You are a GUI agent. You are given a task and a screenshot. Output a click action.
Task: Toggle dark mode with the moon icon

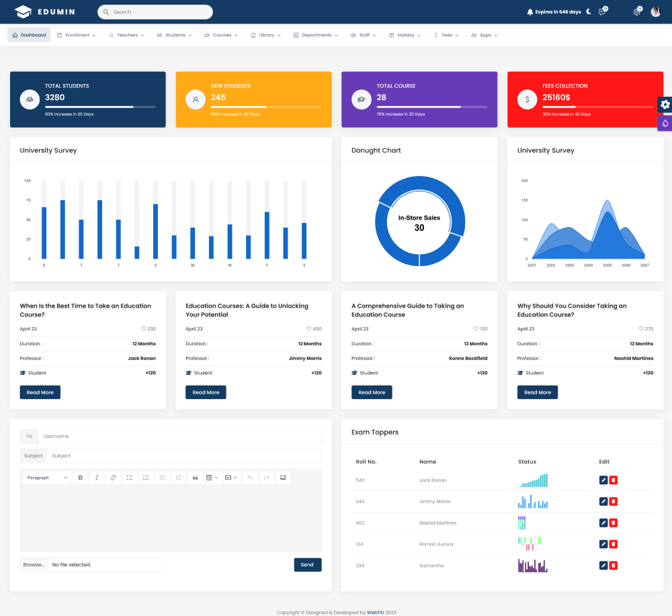pos(589,11)
